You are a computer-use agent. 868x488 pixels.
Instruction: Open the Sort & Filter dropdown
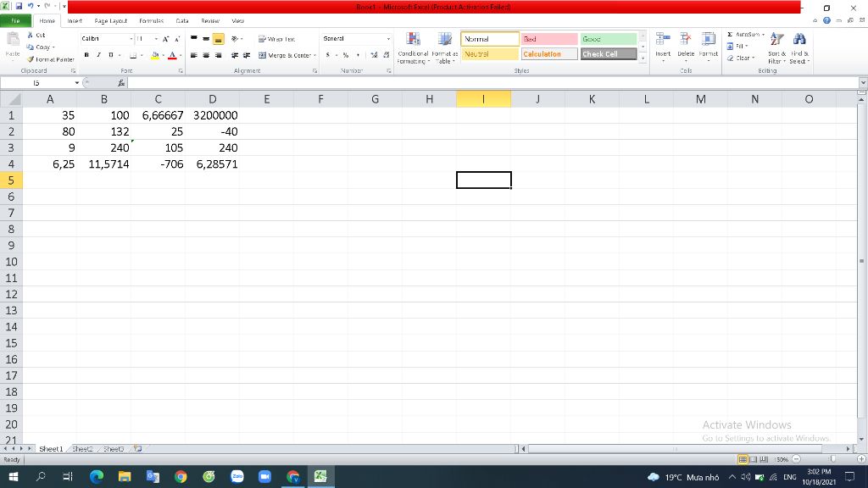776,47
